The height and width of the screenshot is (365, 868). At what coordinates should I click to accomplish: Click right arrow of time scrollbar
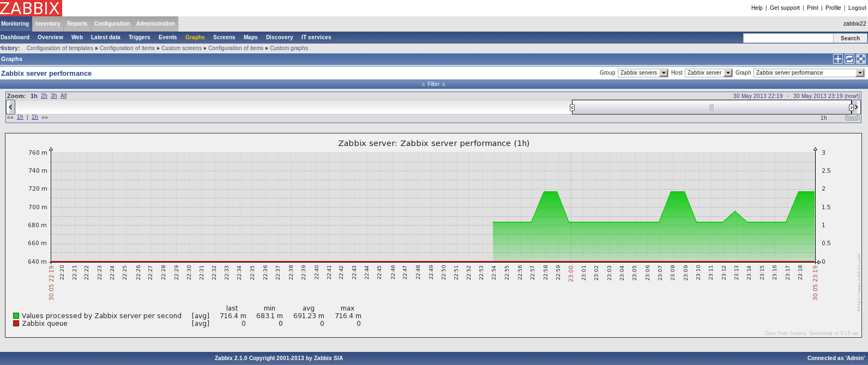click(x=857, y=107)
